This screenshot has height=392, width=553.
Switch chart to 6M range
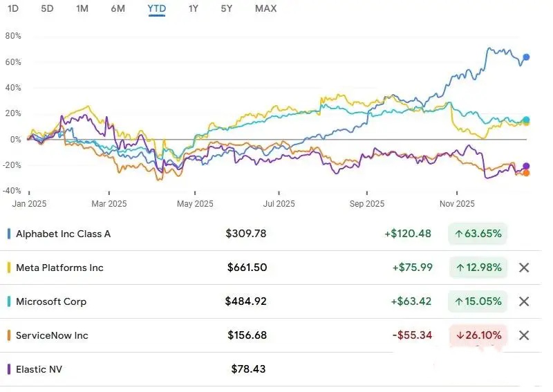[118, 8]
